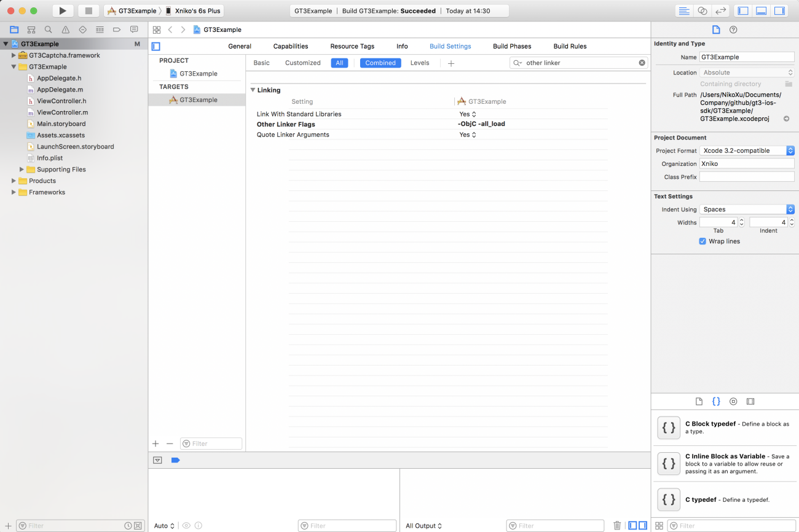
Task: Click the Run (play) button
Action: tap(62, 11)
